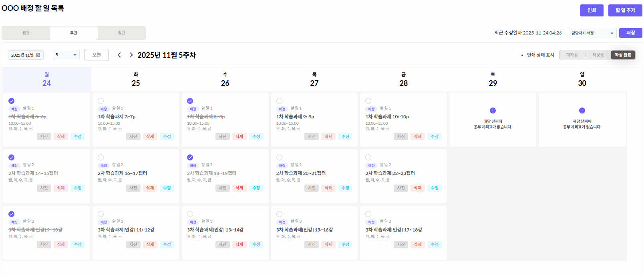Image resolution: width=644 pixels, height=276 pixels.
Task: Go to the next week arrow
Action: 131,55
